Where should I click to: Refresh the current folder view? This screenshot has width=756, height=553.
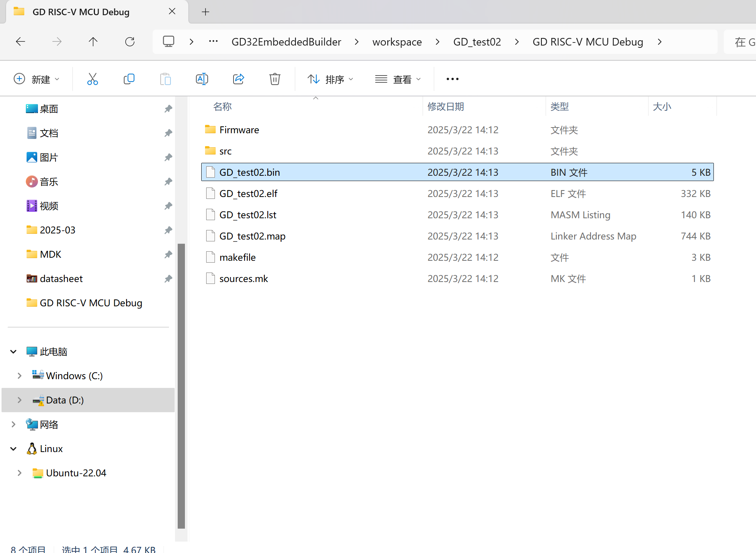pyautogui.click(x=130, y=42)
